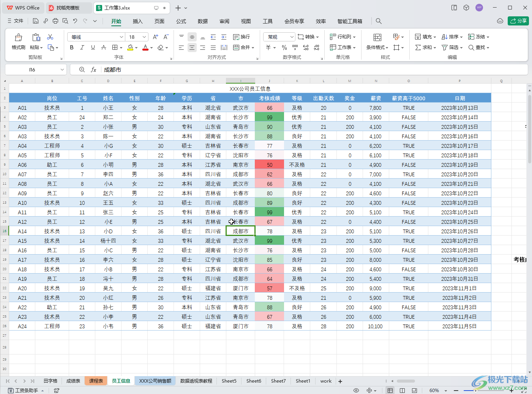Go to first sheet navigation arrow
Screen dimensions: 532x394
(8, 381)
